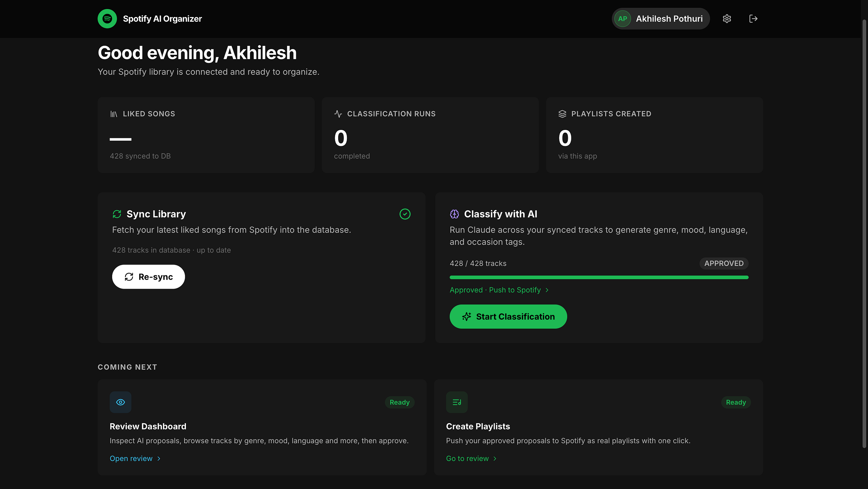Click the playlist music icon on Create Playlists card
This screenshot has width=868, height=489.
click(457, 402)
